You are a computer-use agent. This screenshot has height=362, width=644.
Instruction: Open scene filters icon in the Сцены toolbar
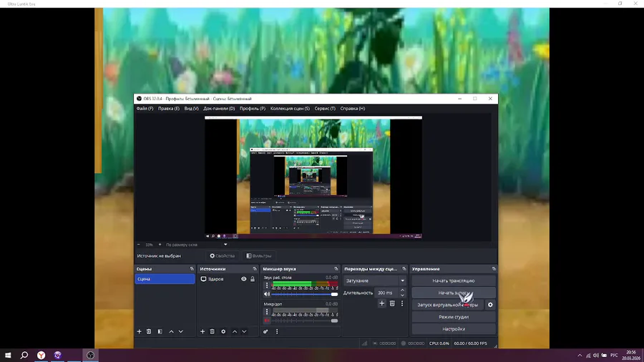click(x=160, y=332)
